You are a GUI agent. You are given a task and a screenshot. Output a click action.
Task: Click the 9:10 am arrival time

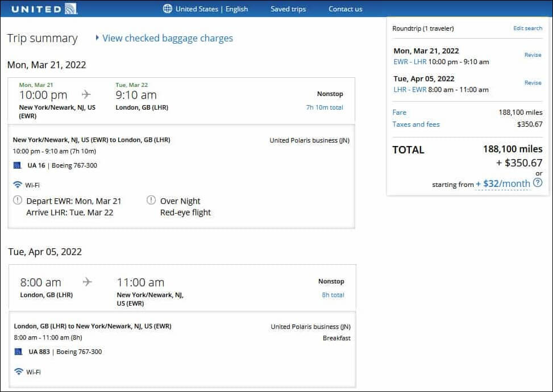click(136, 95)
